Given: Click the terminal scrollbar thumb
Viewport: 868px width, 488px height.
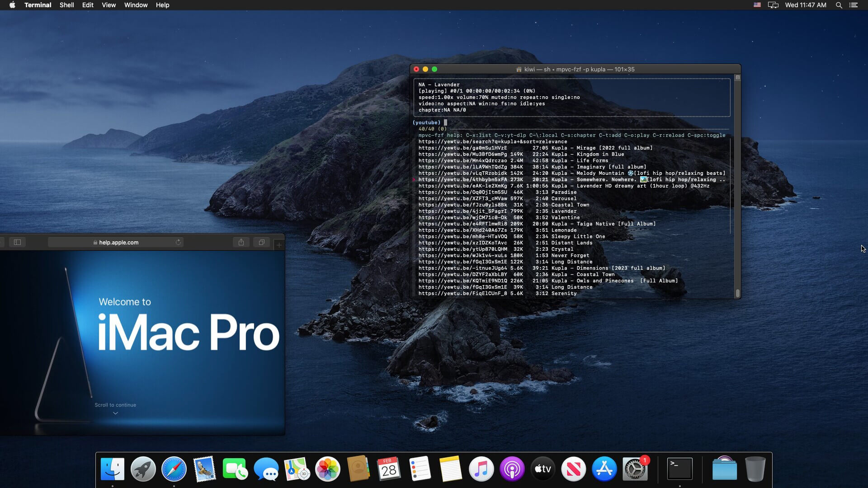Looking at the screenshot, I should tap(737, 293).
